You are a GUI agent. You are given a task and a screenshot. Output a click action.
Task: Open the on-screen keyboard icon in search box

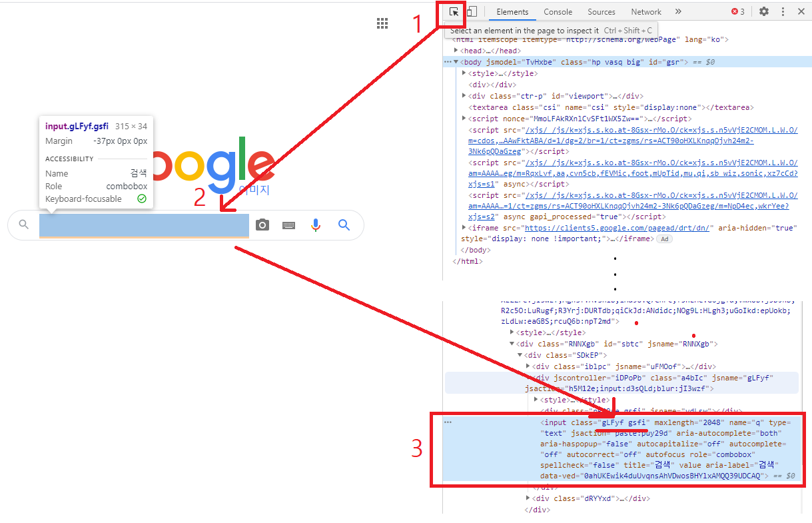(288, 225)
